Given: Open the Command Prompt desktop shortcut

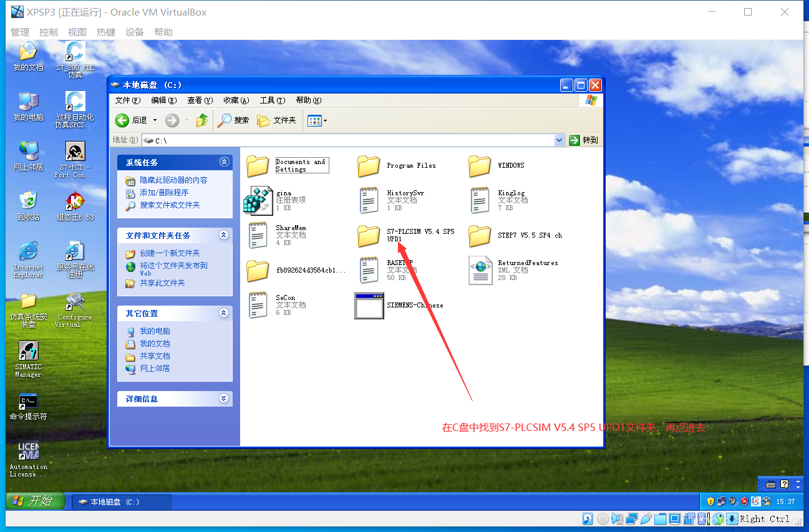Looking at the screenshot, I should (x=28, y=406).
